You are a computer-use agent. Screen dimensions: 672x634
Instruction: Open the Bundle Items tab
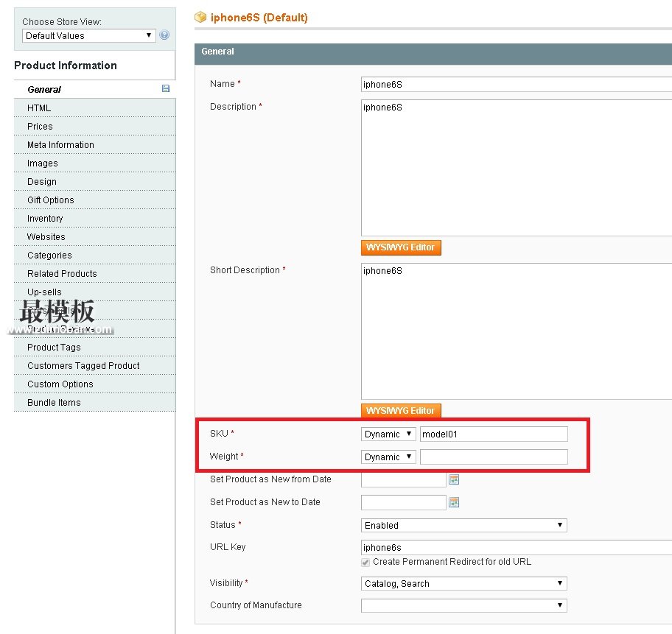point(95,403)
